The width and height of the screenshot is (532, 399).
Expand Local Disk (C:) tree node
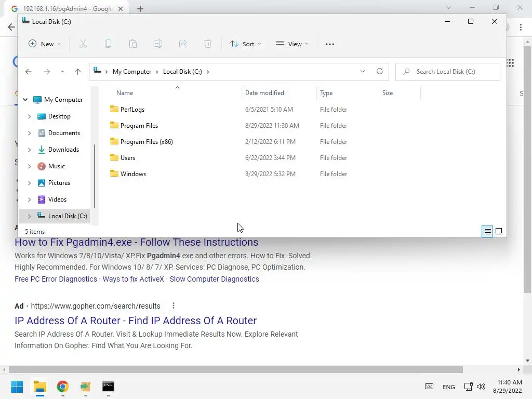29,216
